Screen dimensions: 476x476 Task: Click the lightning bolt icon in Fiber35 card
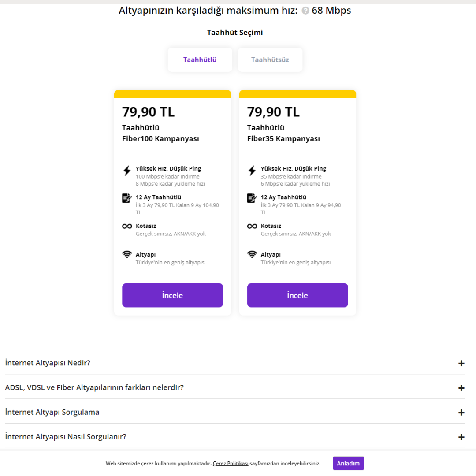[x=252, y=171]
